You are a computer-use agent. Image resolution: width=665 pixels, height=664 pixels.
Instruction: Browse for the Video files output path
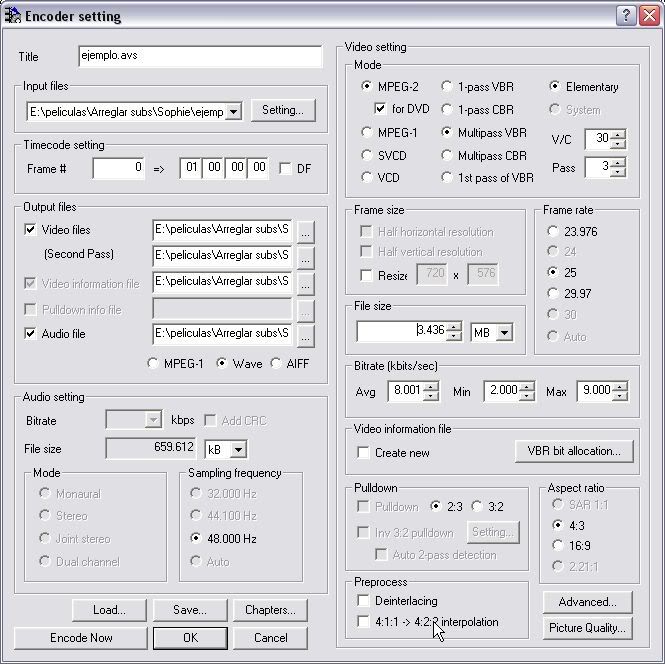click(x=306, y=230)
